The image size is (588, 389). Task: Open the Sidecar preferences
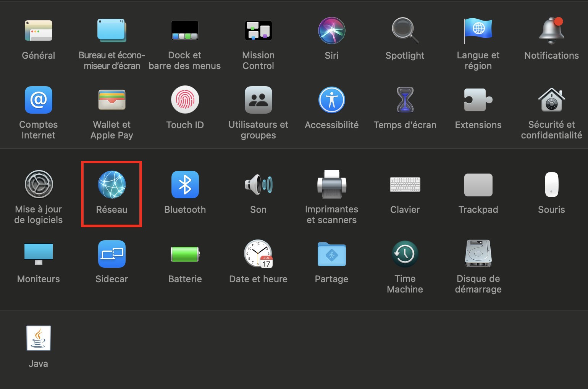pyautogui.click(x=111, y=254)
